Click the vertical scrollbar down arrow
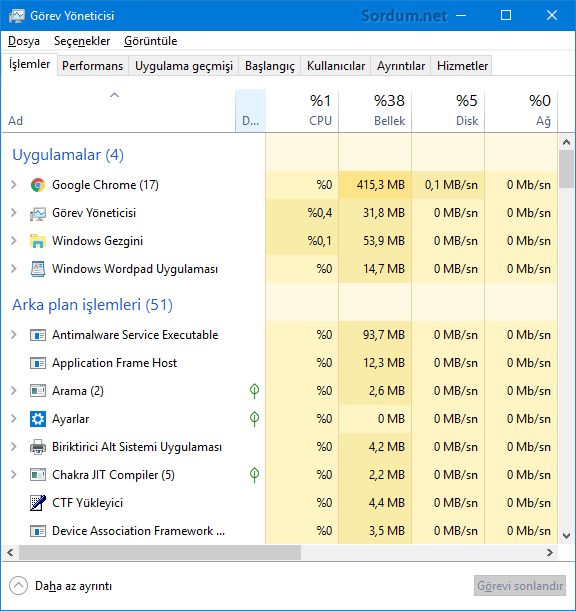 (x=566, y=536)
